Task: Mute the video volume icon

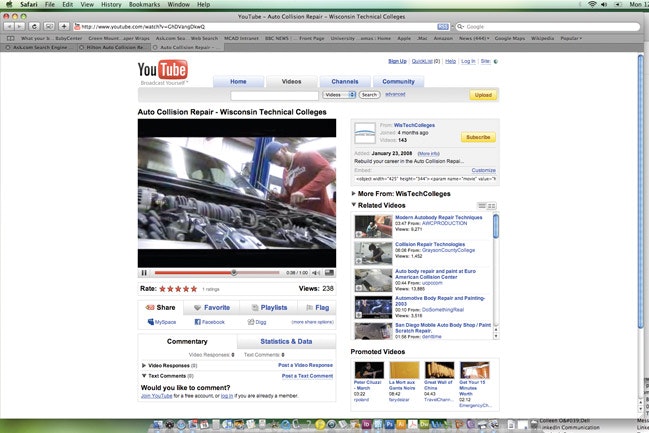Action: click(316, 273)
